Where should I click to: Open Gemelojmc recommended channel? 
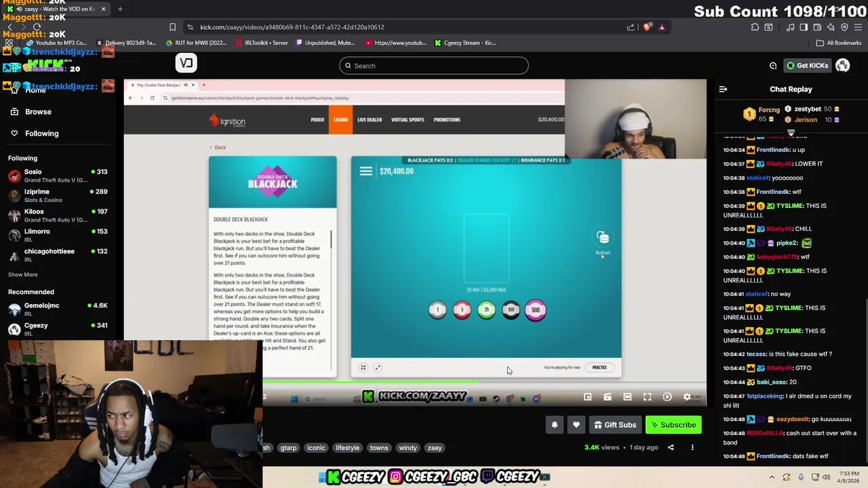pos(58,309)
